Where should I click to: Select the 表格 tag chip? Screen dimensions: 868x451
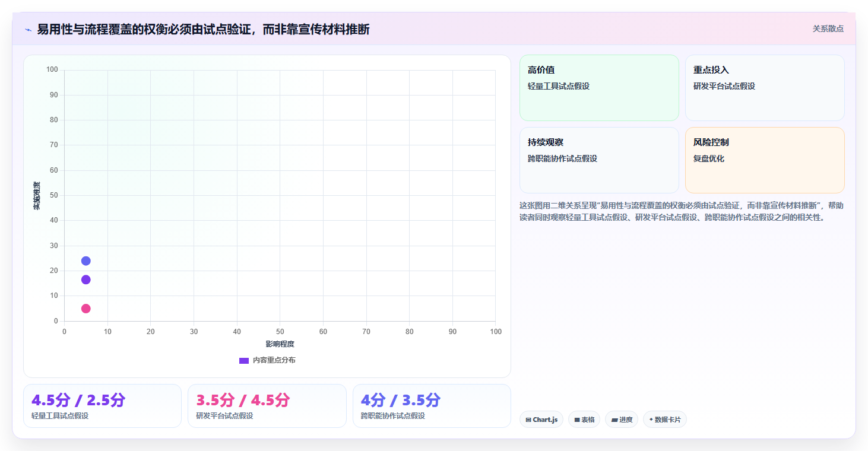pos(584,420)
